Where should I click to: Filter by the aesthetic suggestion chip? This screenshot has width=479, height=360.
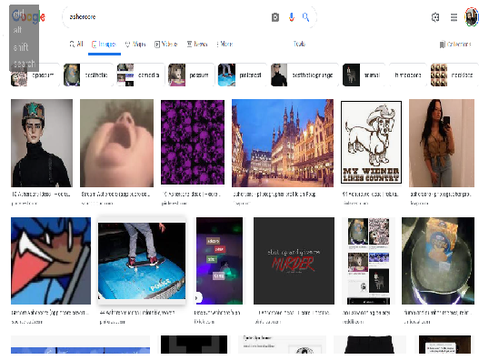tap(88, 75)
